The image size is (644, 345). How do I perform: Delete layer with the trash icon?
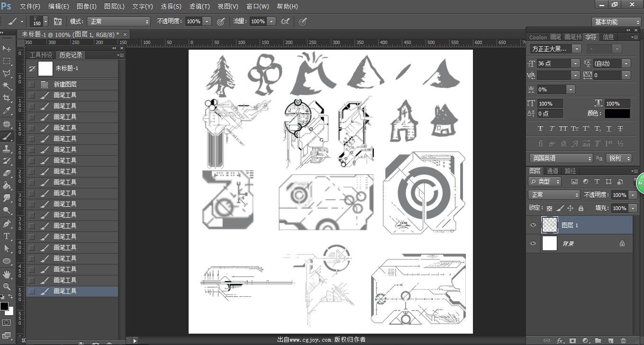click(623, 340)
